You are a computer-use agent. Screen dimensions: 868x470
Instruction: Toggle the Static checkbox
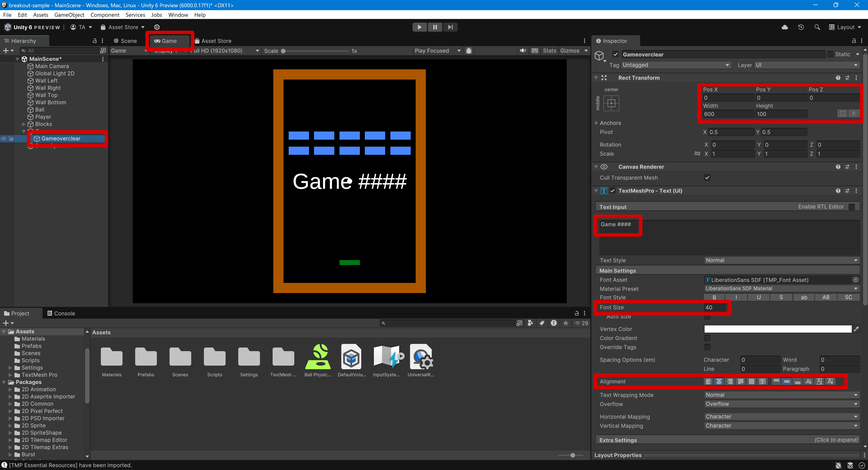pyautogui.click(x=830, y=54)
